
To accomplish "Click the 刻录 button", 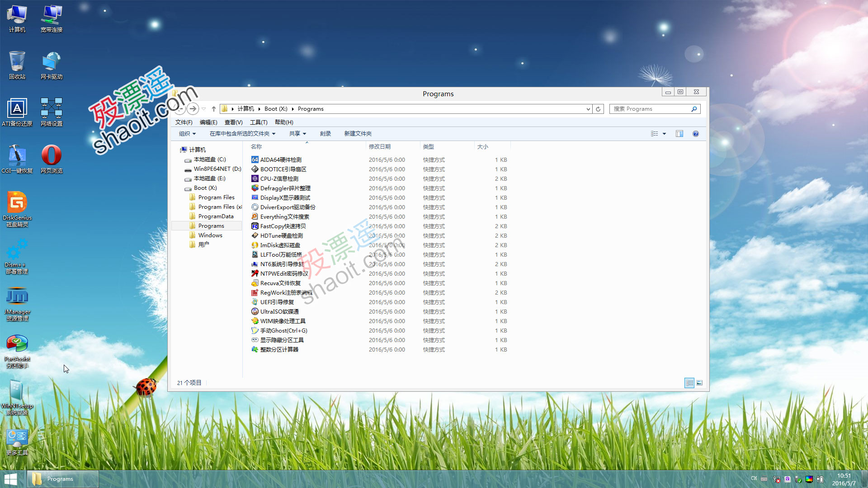I will (325, 134).
